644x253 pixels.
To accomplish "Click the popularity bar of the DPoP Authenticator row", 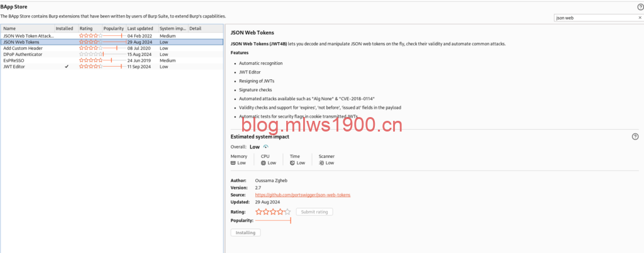I will (114, 54).
